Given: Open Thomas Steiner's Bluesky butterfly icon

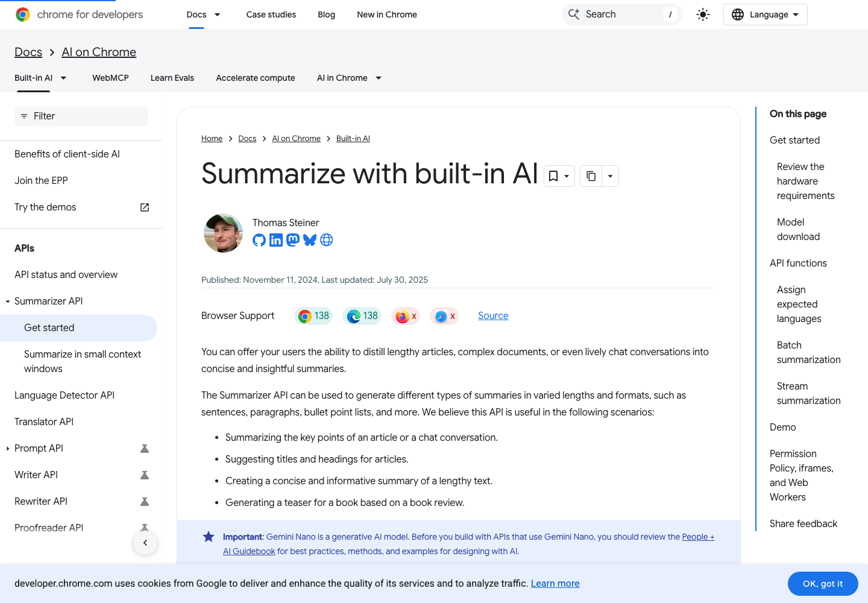Looking at the screenshot, I should coord(310,240).
